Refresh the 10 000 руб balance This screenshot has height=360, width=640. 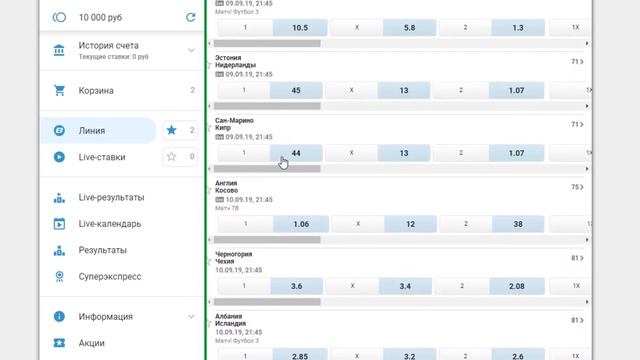pos(191,17)
